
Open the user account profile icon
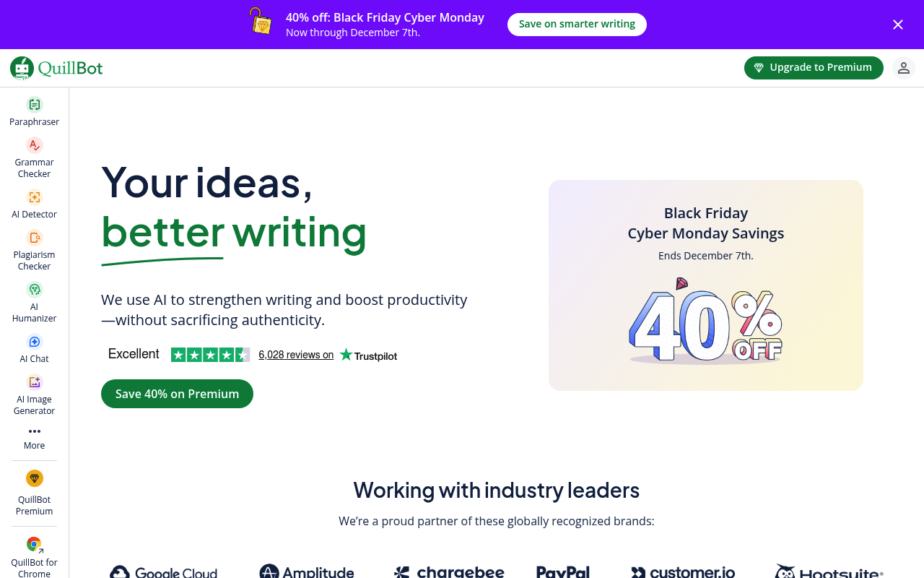[x=904, y=68]
